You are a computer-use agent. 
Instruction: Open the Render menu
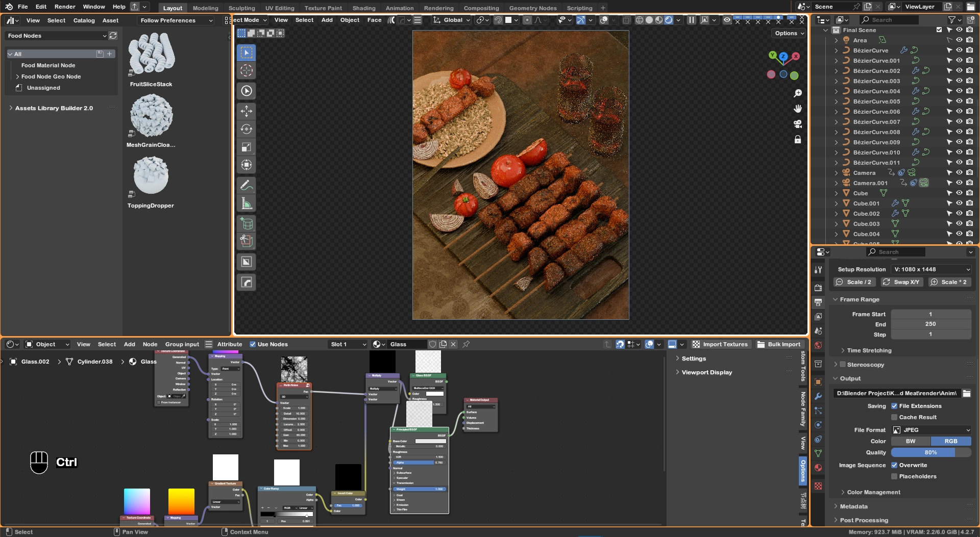pos(65,7)
